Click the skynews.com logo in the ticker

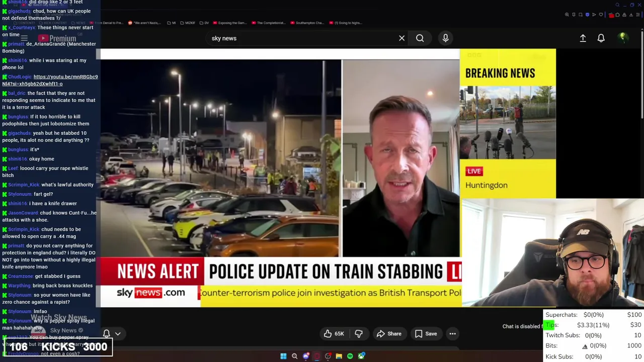coord(151,293)
